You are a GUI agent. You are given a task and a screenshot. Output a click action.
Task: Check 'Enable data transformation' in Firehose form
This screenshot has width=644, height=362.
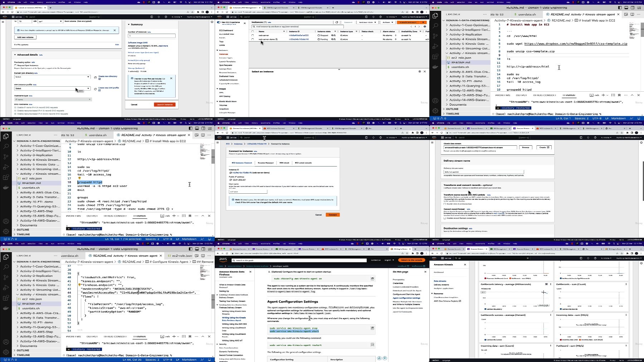(445, 204)
